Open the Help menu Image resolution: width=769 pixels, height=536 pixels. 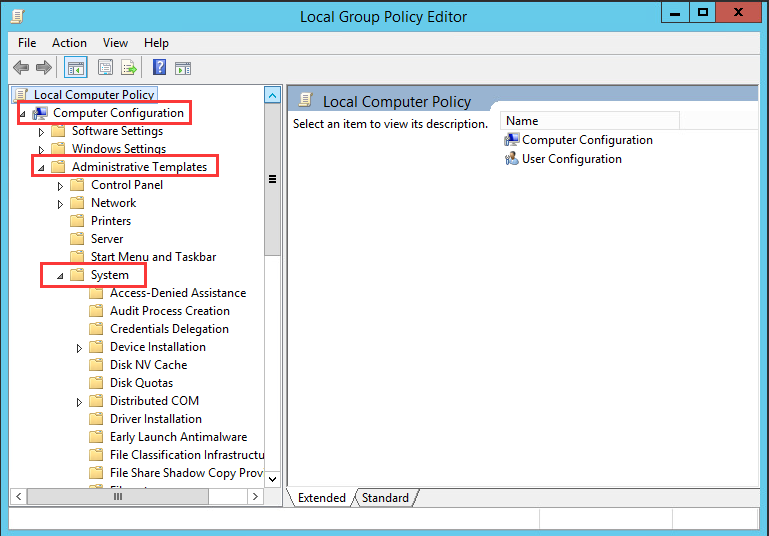click(156, 43)
